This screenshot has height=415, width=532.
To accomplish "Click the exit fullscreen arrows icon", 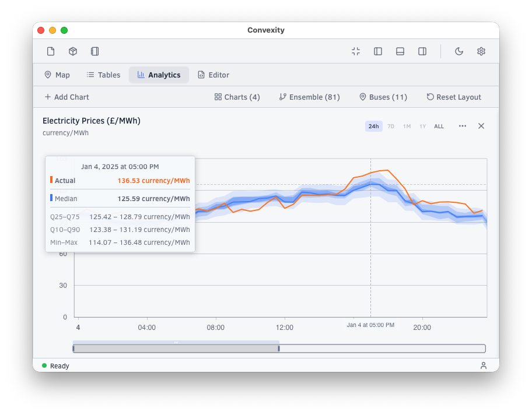I will (x=356, y=51).
